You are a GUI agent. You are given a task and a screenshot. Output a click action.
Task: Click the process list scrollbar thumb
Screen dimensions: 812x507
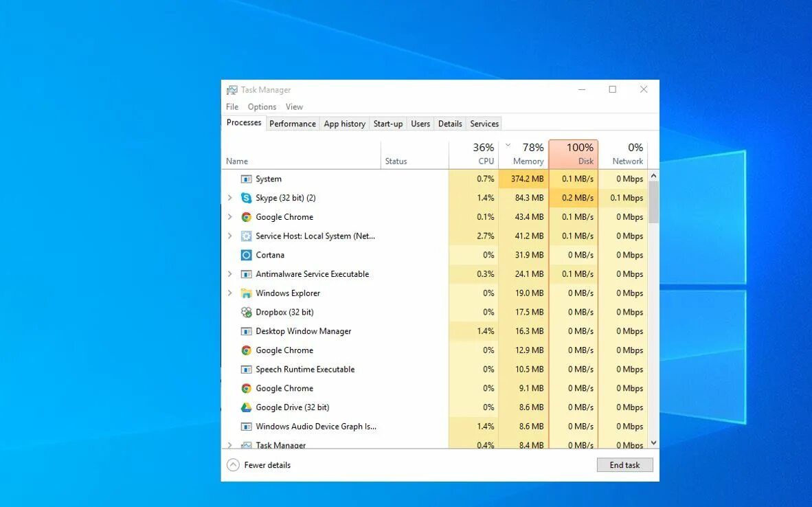click(653, 202)
